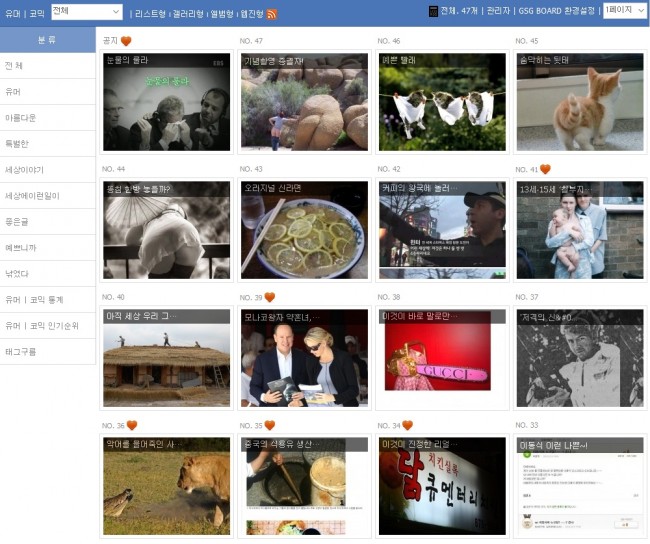This screenshot has width=650, height=544.
Task: Click the 공지 label
Action: 110,41
